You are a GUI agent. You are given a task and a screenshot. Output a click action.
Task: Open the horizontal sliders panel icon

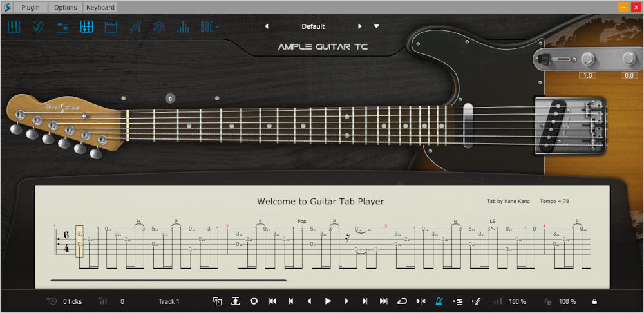[x=62, y=26]
